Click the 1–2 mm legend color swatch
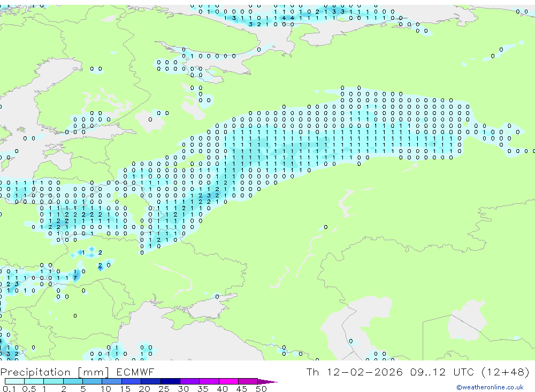The height and width of the screenshot is (392, 535). click(53, 381)
